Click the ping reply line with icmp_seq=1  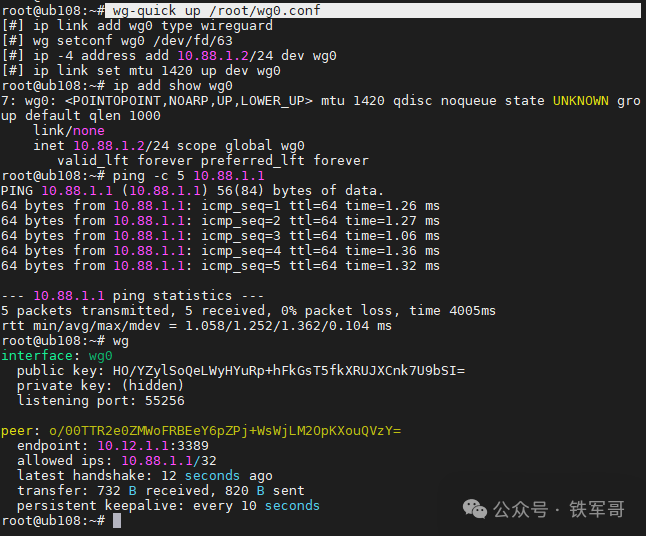pyautogui.click(x=220, y=206)
